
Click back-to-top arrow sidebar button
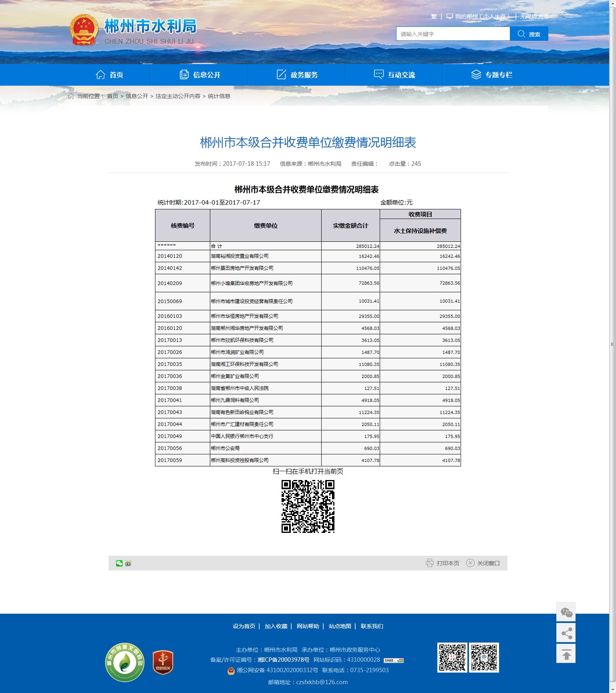click(566, 654)
